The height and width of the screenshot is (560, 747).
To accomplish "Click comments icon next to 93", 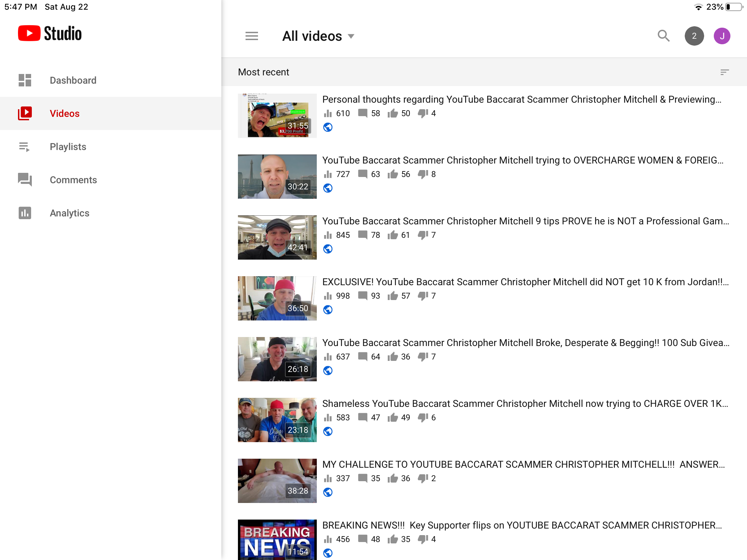I will (362, 296).
